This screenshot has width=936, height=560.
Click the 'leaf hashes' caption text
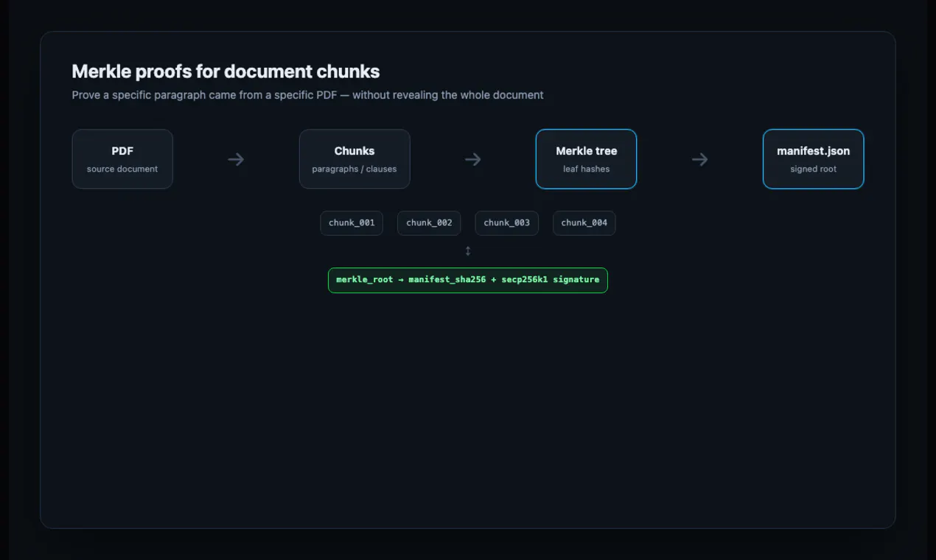click(x=586, y=169)
